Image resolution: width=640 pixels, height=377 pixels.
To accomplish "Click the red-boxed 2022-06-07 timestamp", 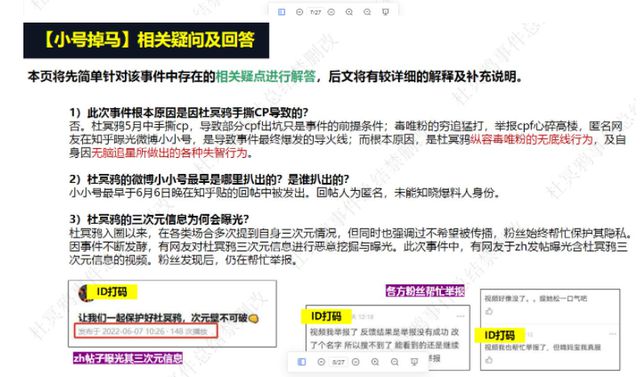I will (x=146, y=331).
